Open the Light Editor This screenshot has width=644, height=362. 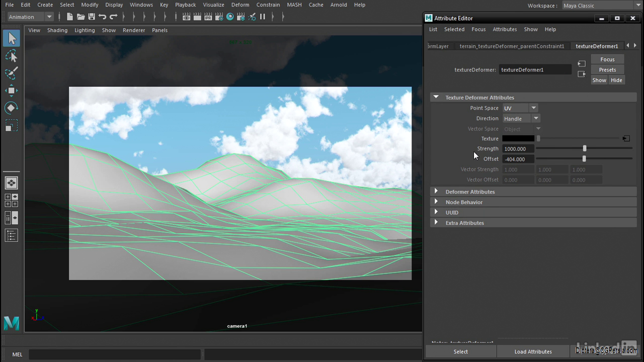pyautogui.click(x=252, y=17)
